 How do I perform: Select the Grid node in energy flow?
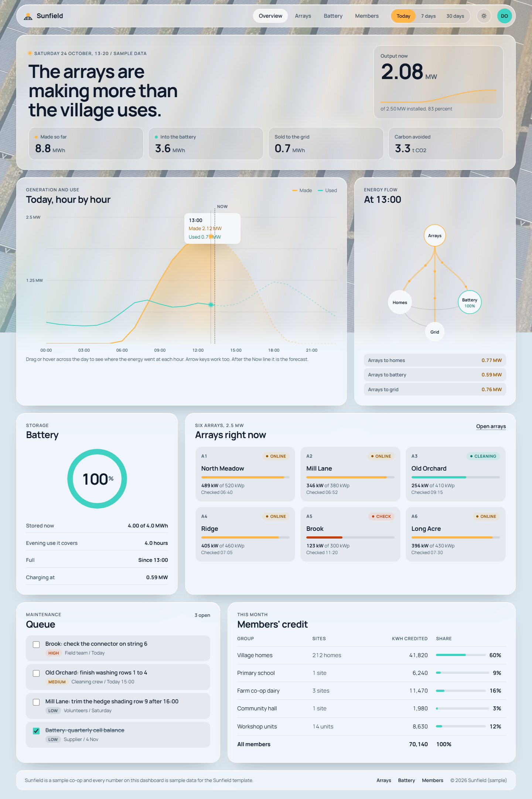[435, 332]
